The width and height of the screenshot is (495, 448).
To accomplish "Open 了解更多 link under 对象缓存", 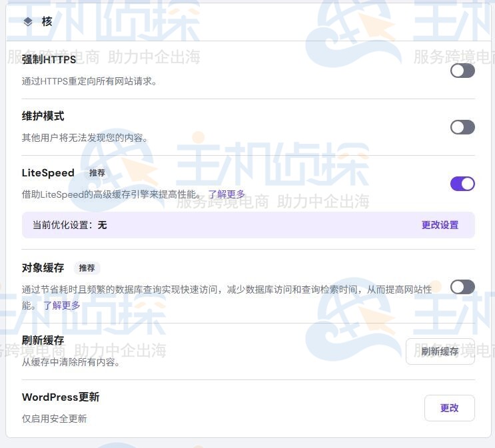I will [61, 305].
